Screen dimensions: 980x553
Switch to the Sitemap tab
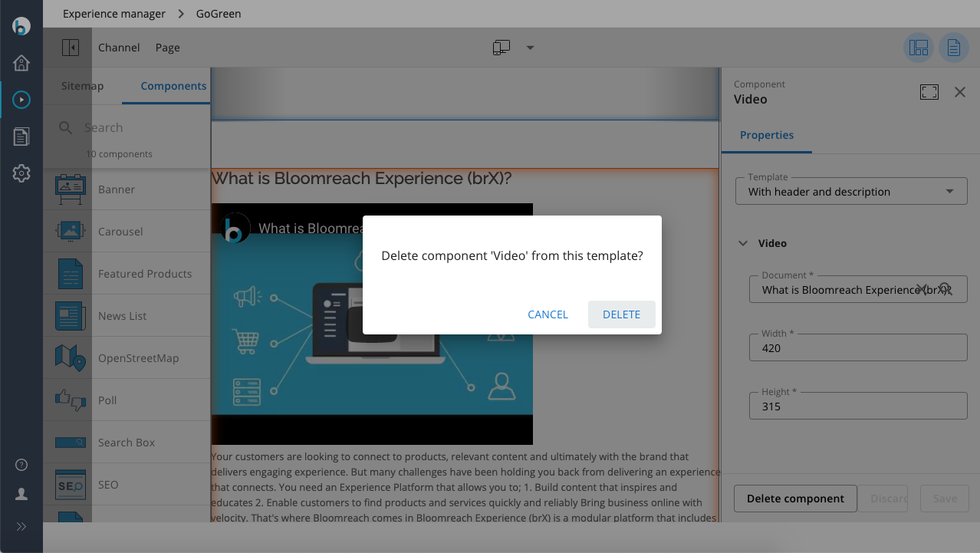point(82,86)
